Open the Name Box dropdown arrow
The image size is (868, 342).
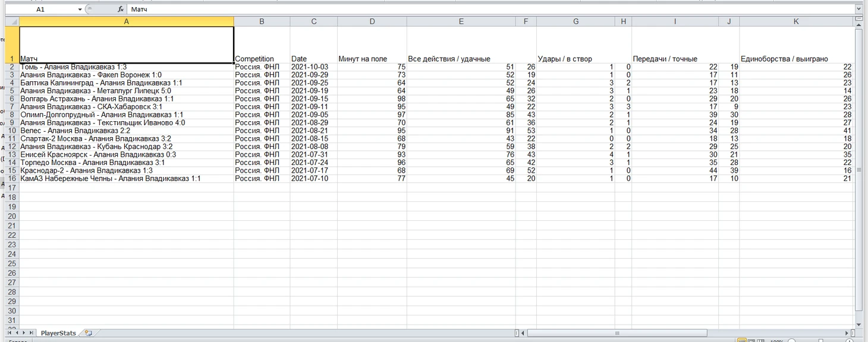point(80,9)
